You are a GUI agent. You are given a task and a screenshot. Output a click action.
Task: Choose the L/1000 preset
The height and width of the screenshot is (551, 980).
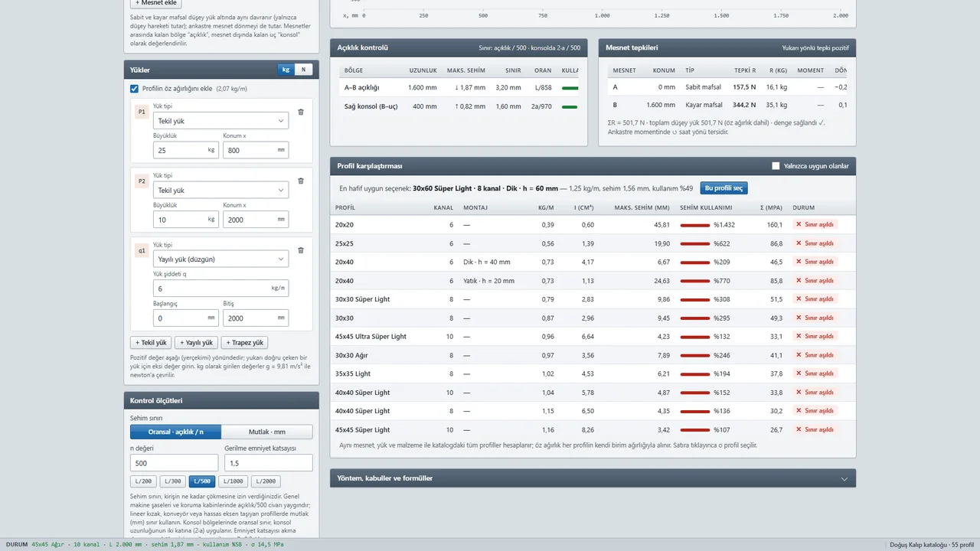(233, 481)
